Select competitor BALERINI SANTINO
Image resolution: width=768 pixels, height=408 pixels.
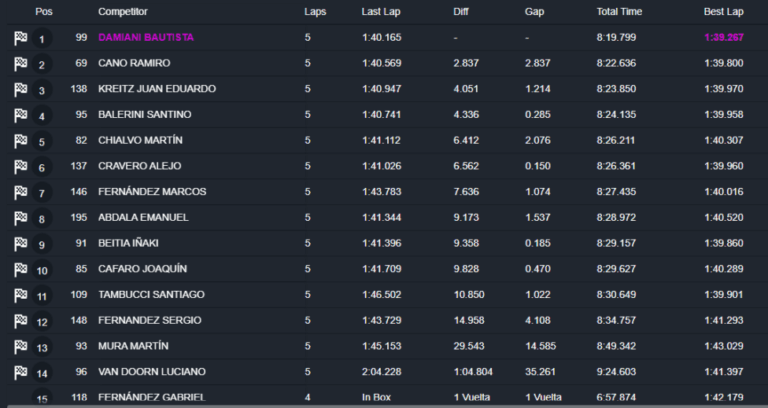[x=144, y=115]
